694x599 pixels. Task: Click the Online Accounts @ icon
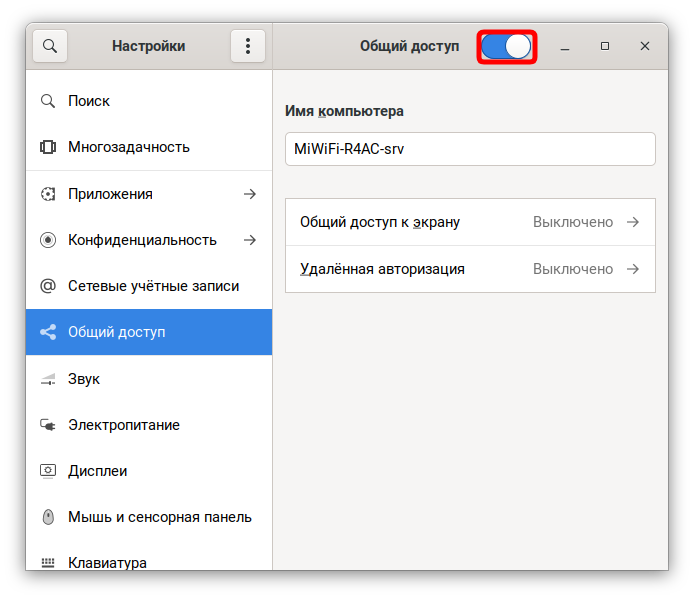click(x=47, y=286)
